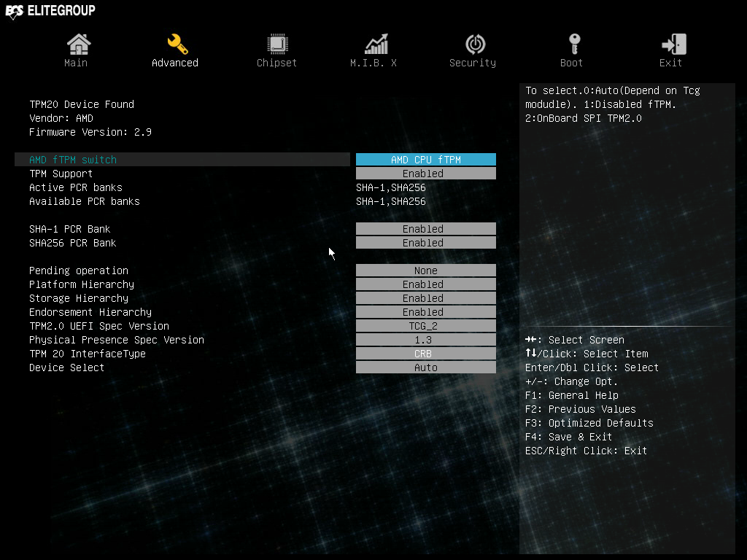Select Physical Presence Spec Version label
This screenshot has width=747, height=560.
pyautogui.click(x=117, y=340)
